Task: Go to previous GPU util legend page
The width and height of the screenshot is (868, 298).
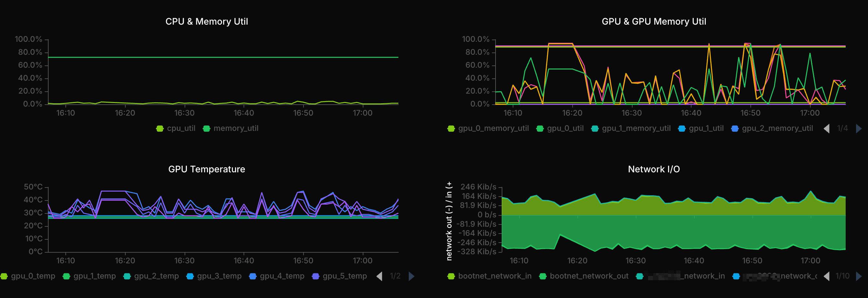Action: tap(827, 129)
